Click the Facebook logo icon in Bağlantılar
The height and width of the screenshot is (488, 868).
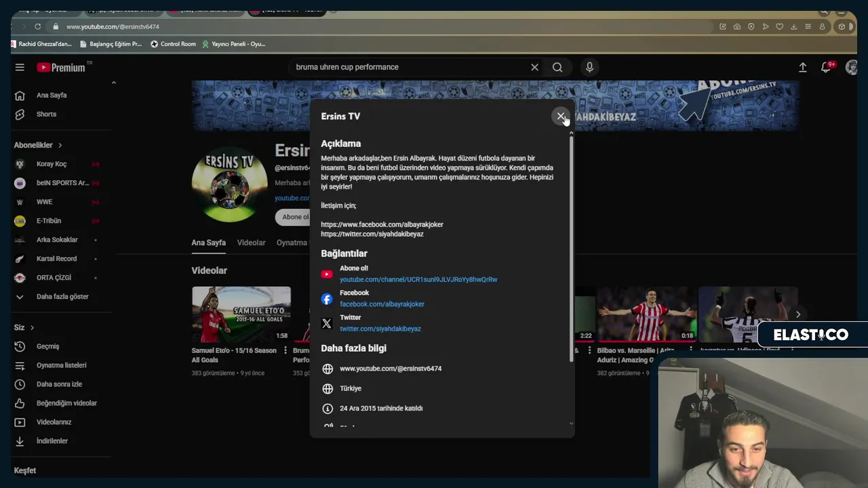(x=327, y=299)
